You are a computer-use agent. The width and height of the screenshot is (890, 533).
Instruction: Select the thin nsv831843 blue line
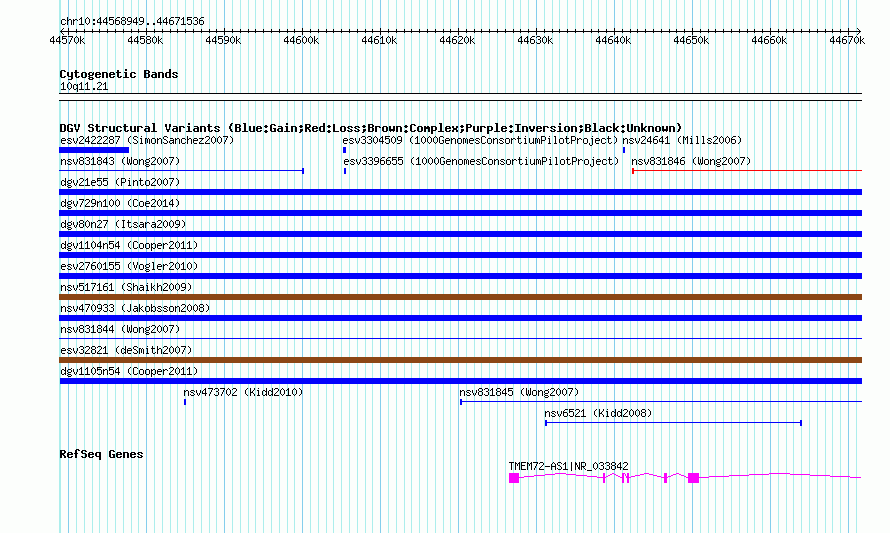click(x=182, y=171)
